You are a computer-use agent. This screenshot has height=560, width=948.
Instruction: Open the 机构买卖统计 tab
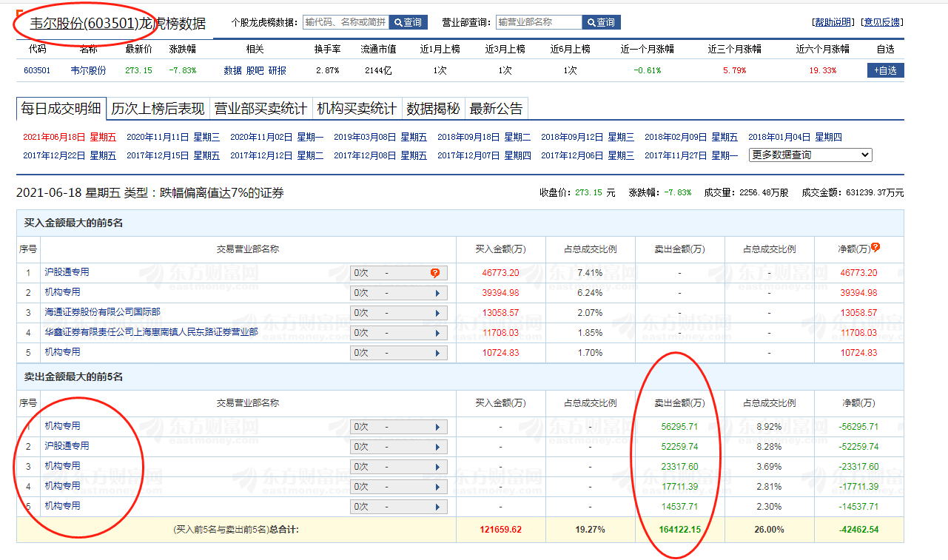(357, 109)
